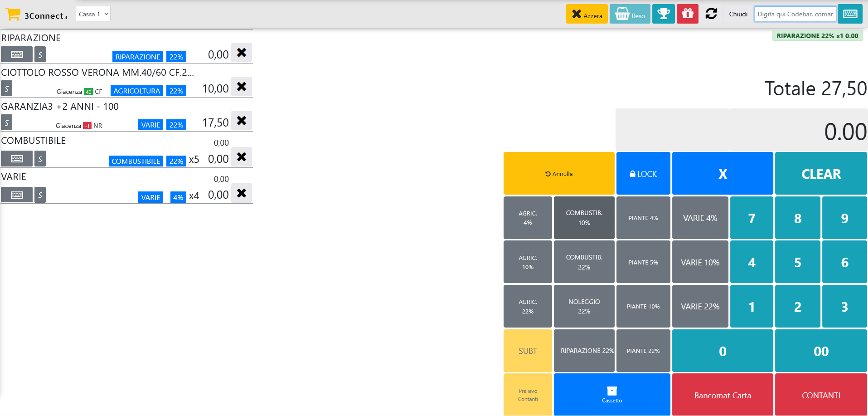The height and width of the screenshot is (416, 868).
Task: Select the NOLEGGIO 22% department key
Action: [x=584, y=307]
